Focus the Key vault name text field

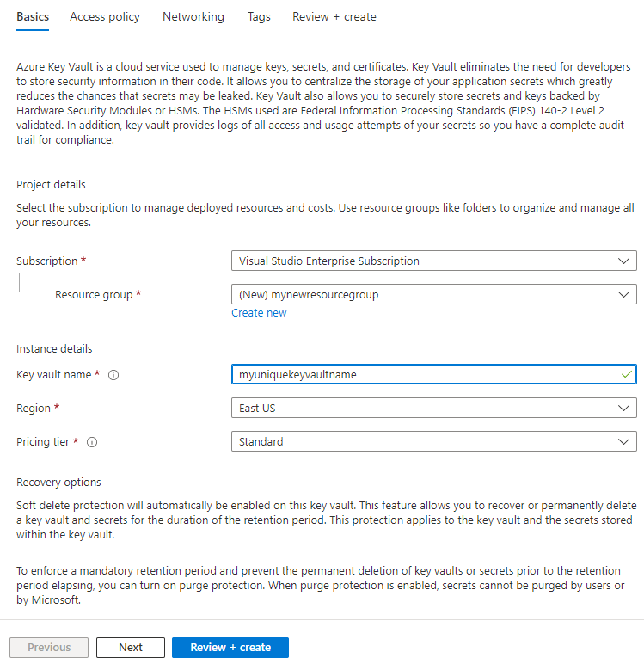(x=421, y=374)
